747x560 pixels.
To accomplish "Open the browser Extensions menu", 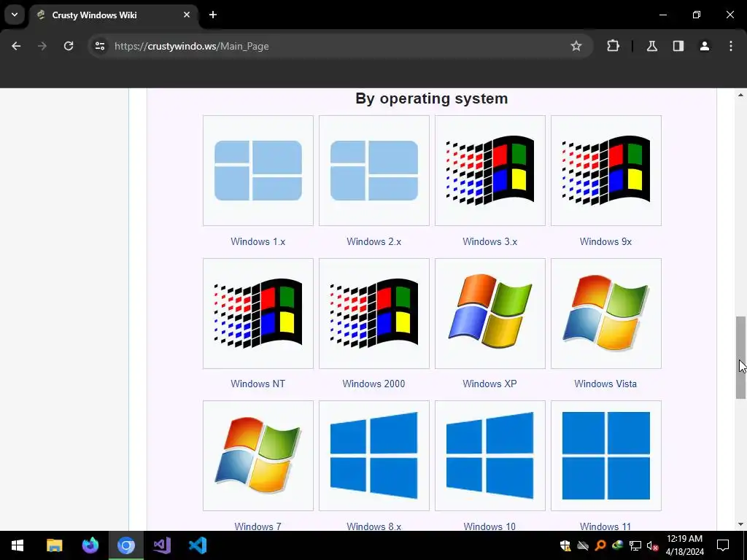I will tap(613, 46).
